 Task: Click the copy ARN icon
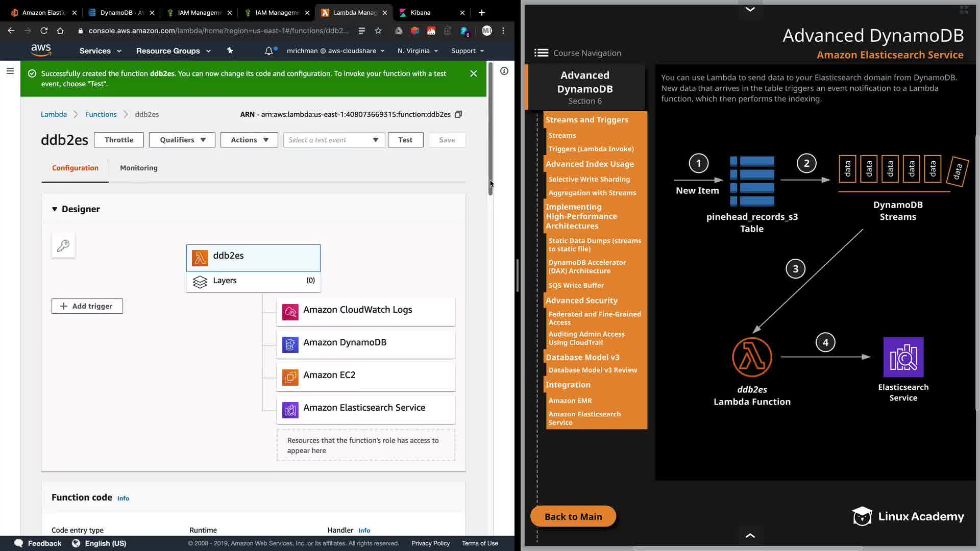(458, 114)
